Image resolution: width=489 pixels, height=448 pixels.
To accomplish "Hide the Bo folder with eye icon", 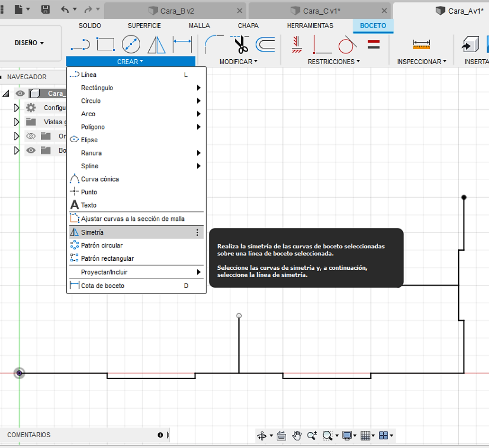I will (31, 150).
